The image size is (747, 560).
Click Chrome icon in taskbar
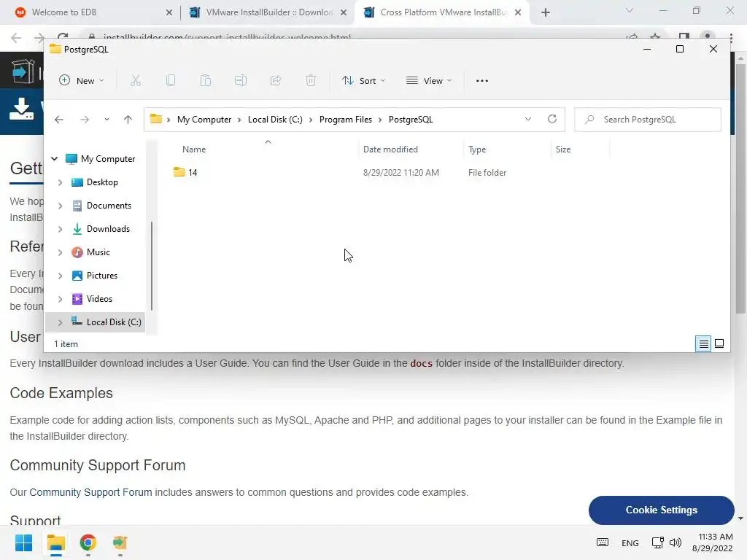coord(88,542)
